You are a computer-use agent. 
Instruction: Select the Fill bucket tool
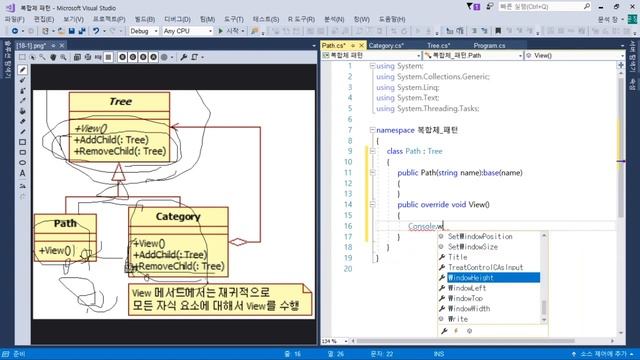click(x=22, y=111)
